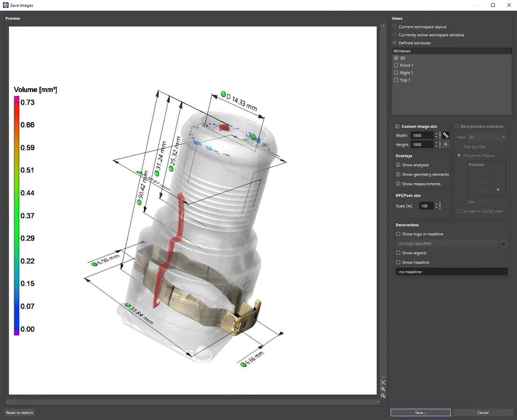Click the no logo specified field

tap(446, 243)
